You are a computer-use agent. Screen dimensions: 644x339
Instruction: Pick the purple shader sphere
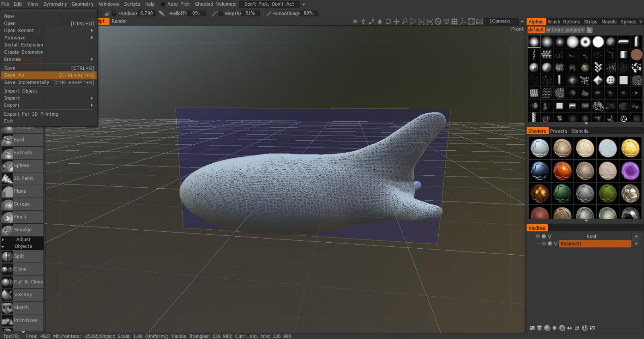coord(630,171)
